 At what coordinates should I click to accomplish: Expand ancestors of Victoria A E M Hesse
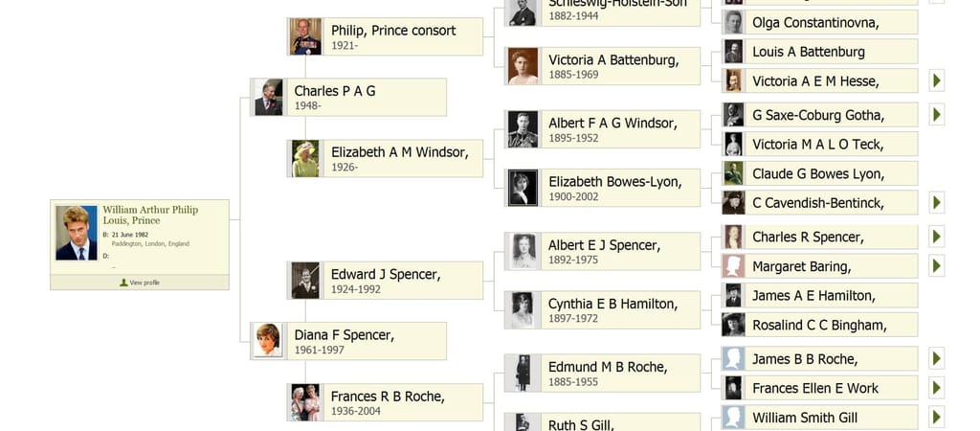click(937, 80)
